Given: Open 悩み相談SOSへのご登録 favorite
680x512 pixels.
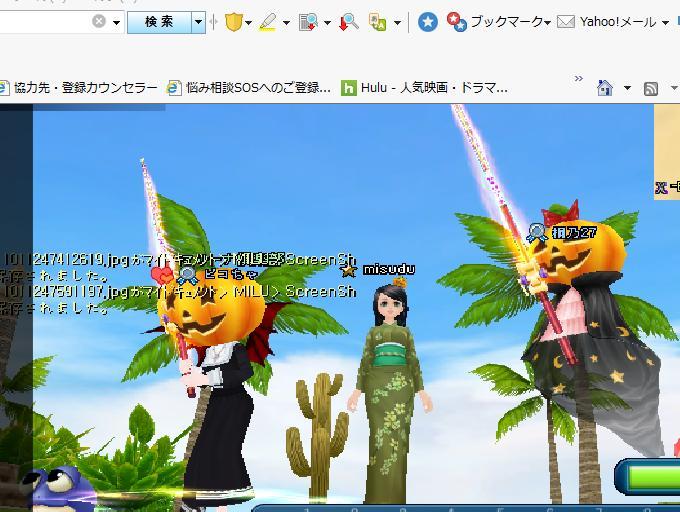Looking at the screenshot, I should (x=249, y=88).
